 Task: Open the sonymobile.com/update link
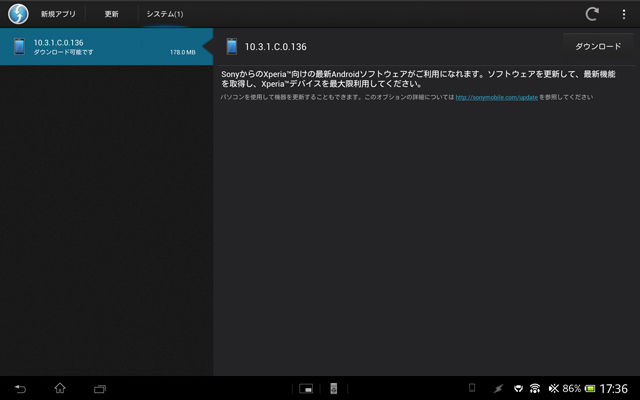pos(496,97)
